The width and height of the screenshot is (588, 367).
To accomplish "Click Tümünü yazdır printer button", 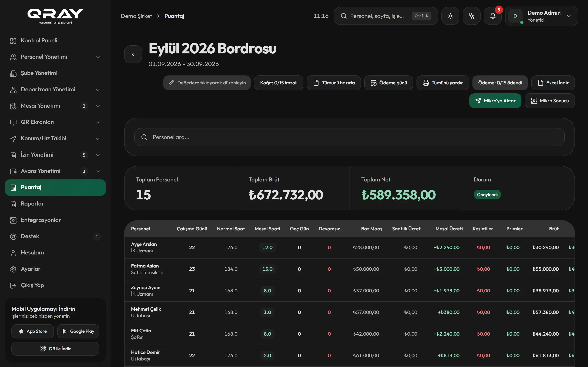I will click(x=442, y=83).
